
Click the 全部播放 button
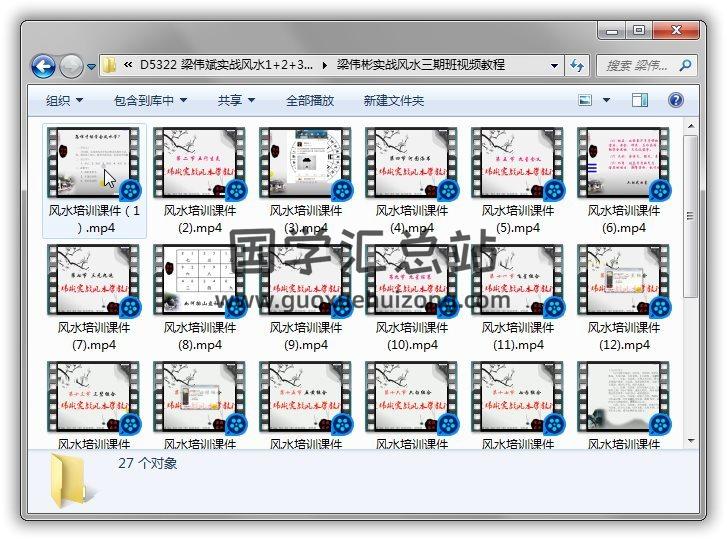310,100
